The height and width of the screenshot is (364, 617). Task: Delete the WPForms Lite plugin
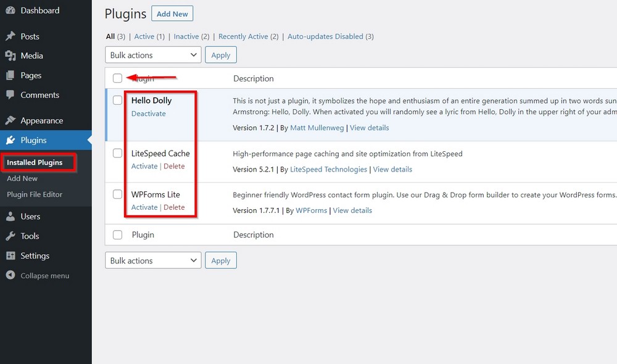174,207
